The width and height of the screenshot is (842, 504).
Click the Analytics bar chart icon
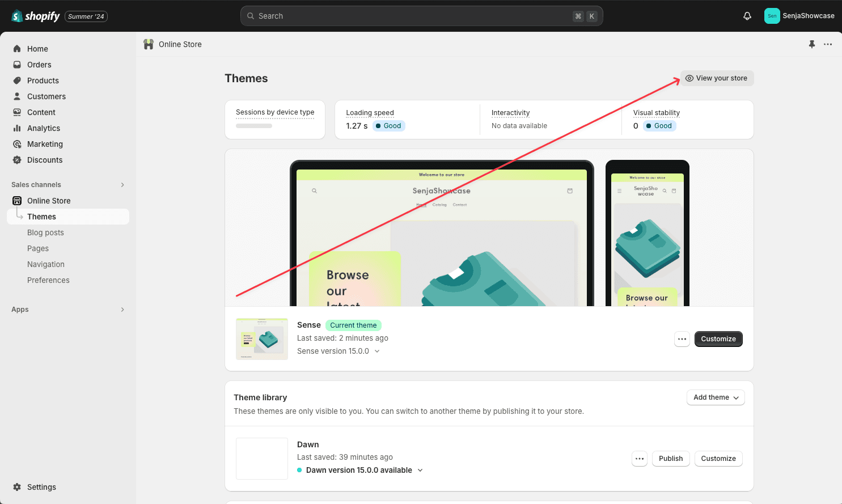17,128
